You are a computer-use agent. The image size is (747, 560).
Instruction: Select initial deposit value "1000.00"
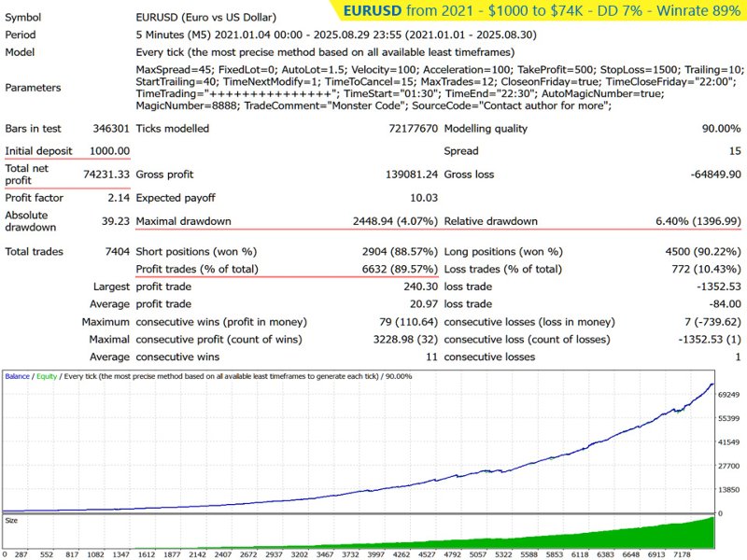tap(109, 151)
